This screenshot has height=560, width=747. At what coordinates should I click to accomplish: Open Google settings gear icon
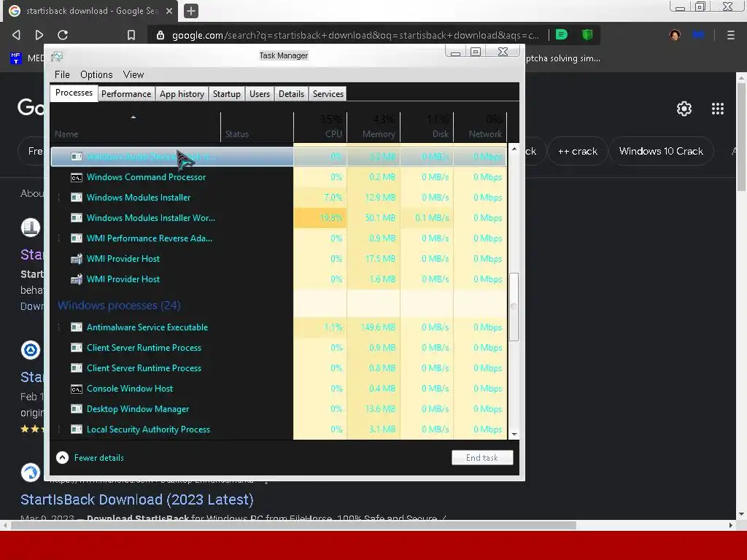pyautogui.click(x=684, y=109)
